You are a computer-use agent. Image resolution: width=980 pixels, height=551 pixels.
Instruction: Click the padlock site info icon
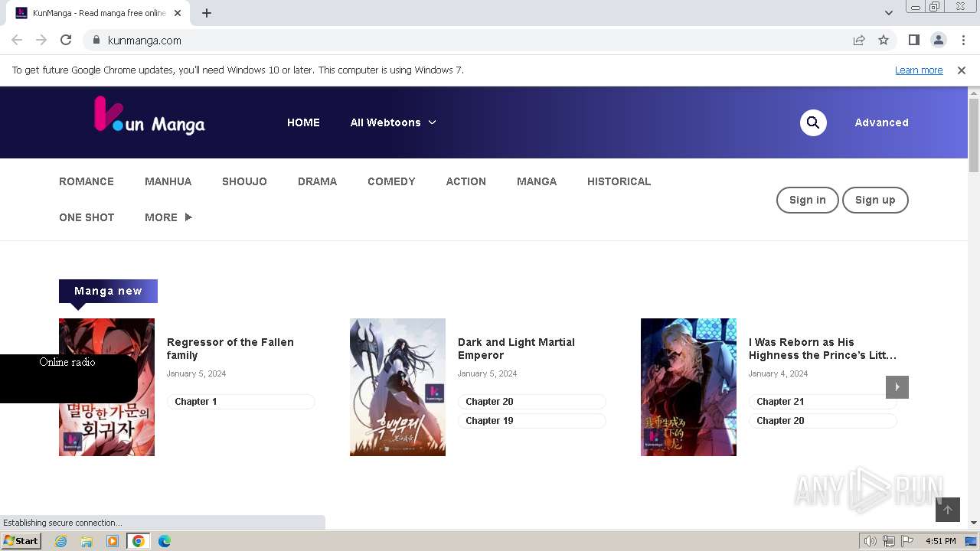(x=96, y=40)
